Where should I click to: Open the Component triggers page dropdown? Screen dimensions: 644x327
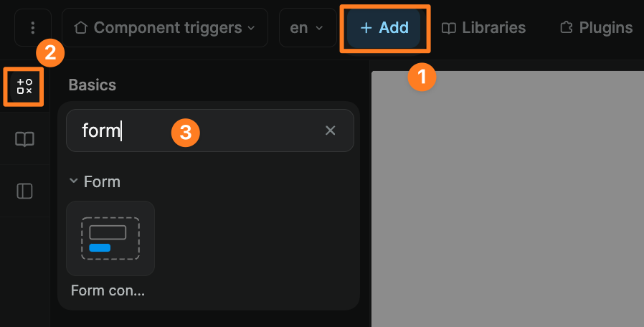(x=164, y=28)
